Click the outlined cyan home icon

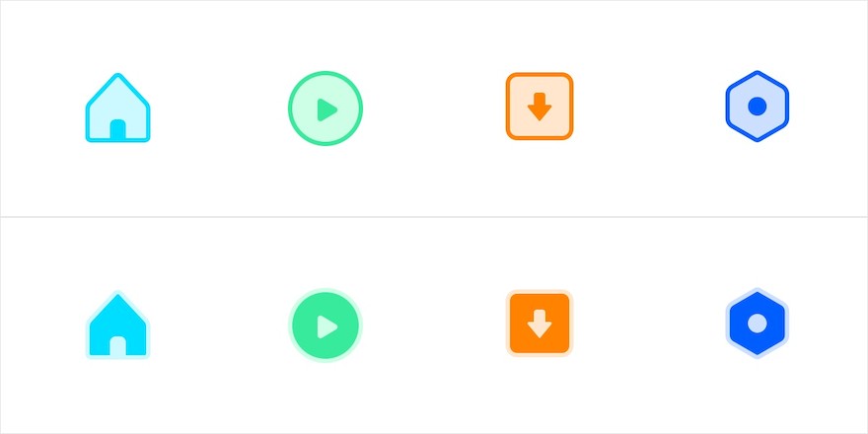tap(118, 108)
